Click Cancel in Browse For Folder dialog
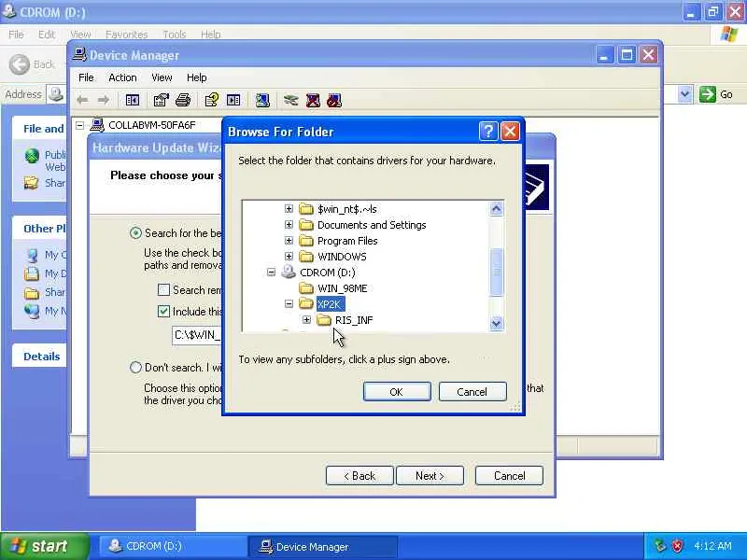Image resolution: width=747 pixels, height=560 pixels. point(472,391)
